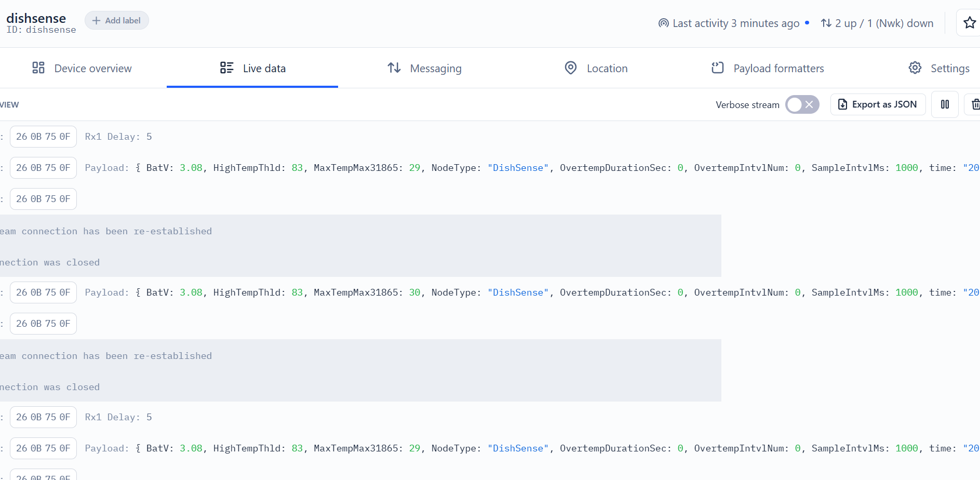Open the Settings tab
980x480 pixels.
point(939,68)
